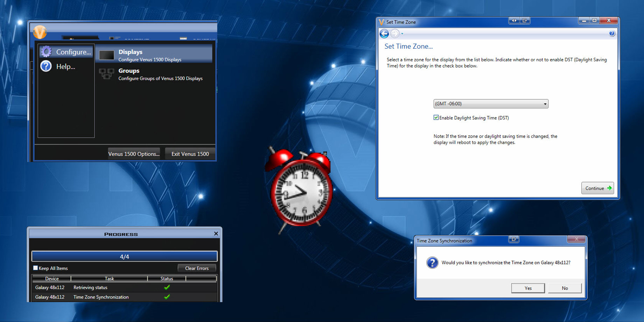644x322 pixels.
Task: Click the Clear Errors button
Action: 197,268
